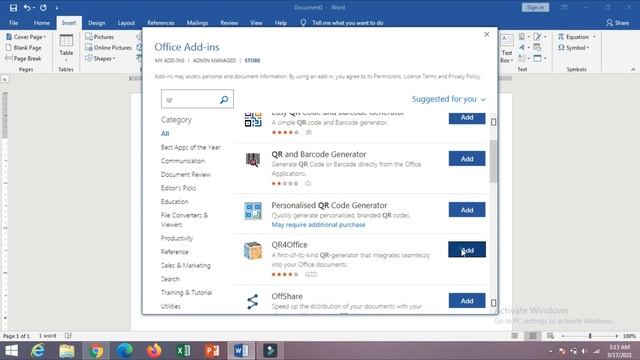
Task: Open the Customize Quick Access Toolbar arrow
Action: tap(57, 8)
